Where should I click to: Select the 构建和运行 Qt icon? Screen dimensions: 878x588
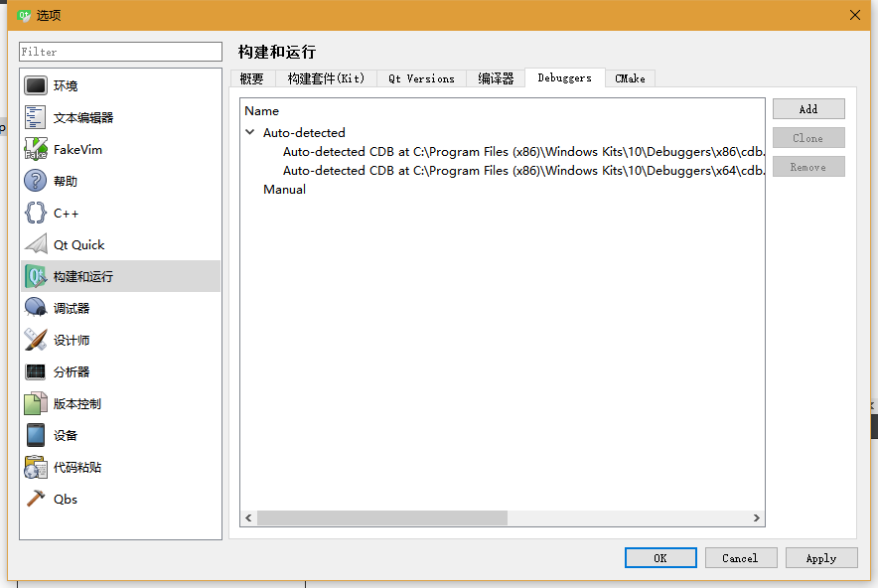coord(36,277)
